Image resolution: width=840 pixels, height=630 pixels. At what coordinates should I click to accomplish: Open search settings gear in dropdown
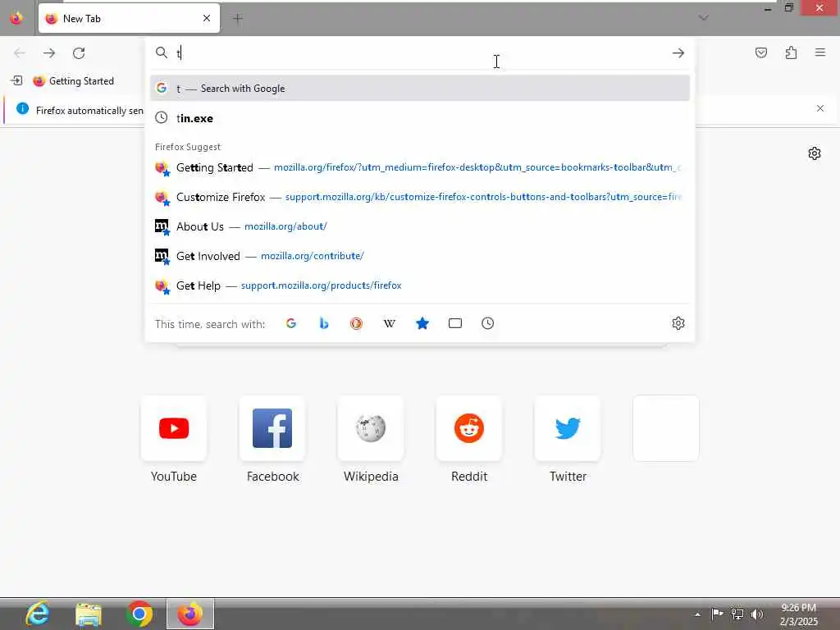tap(678, 323)
